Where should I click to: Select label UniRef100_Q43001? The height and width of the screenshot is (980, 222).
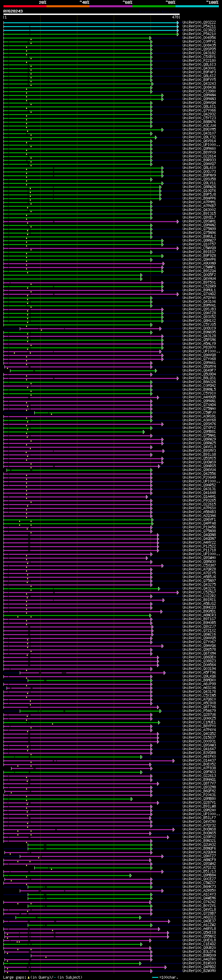pyautogui.click(x=199, y=68)
